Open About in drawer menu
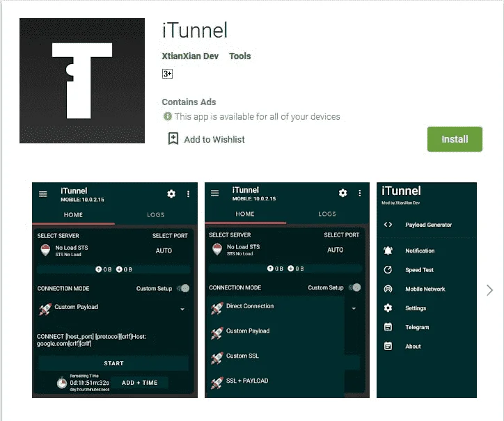The width and height of the screenshot is (504, 421). coord(413,347)
